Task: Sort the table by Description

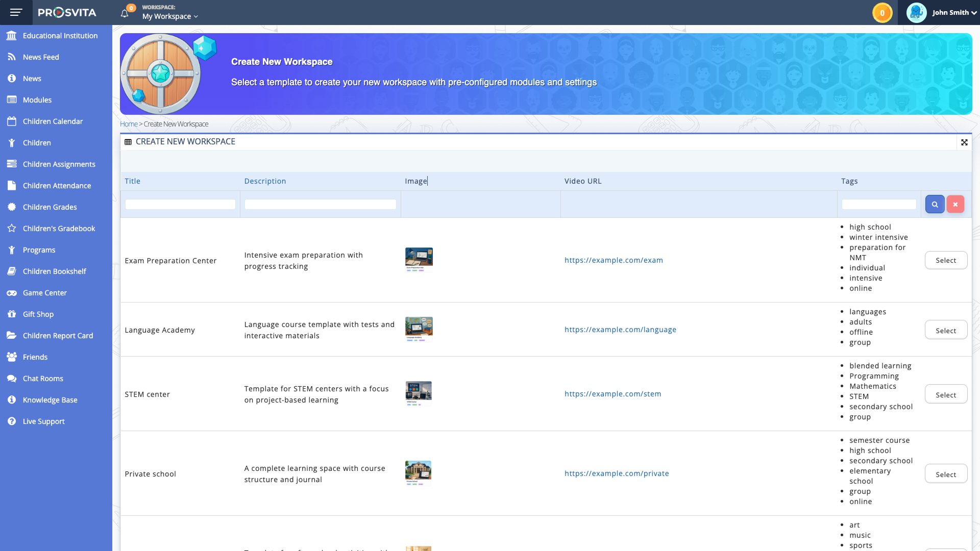Action: (265, 181)
